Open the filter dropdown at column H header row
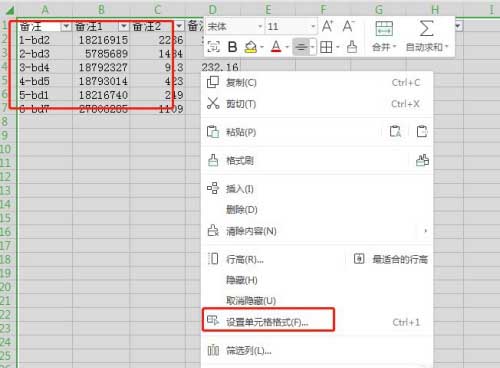Image resolution: width=500 pixels, height=368 pixels. 459,26
